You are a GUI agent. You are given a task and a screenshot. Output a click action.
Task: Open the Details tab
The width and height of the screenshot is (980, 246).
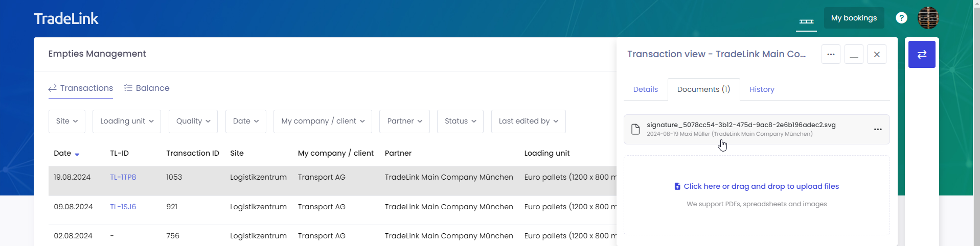pos(645,89)
